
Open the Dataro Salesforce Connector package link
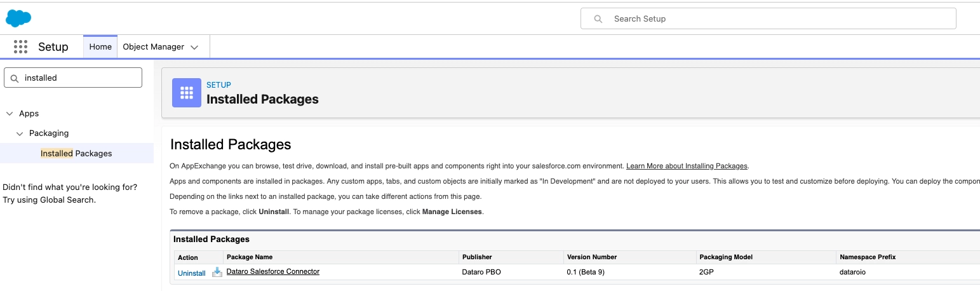[273, 271]
